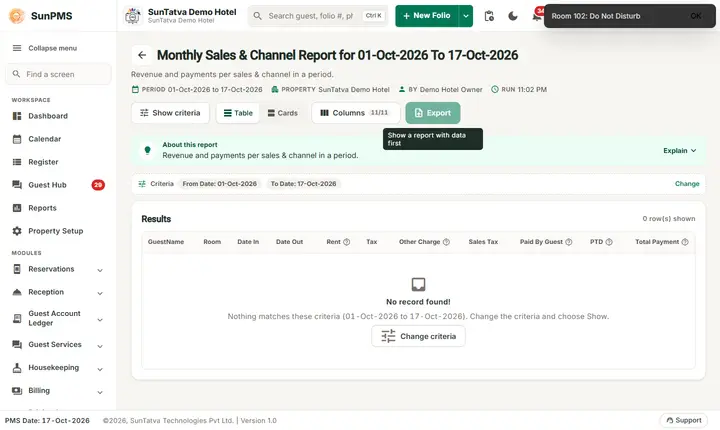Dismiss notification with OK button
This screenshot has height=430, width=720.
click(x=696, y=16)
